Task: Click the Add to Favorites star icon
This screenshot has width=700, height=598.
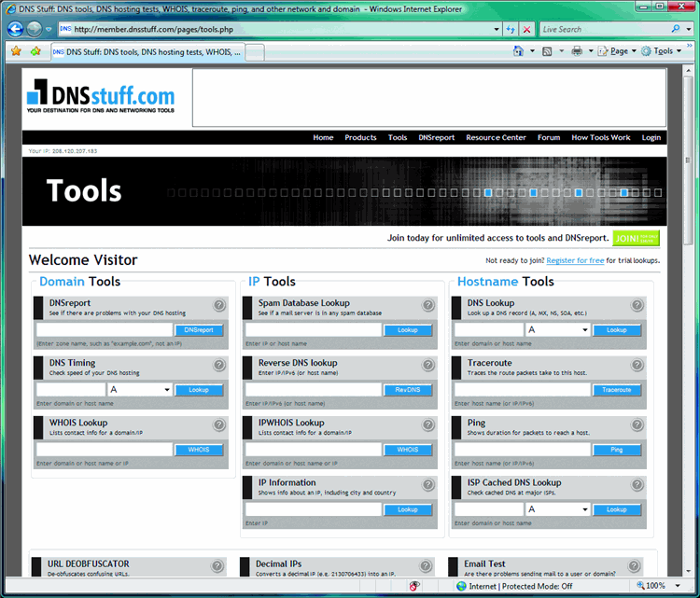Action: click(35, 51)
